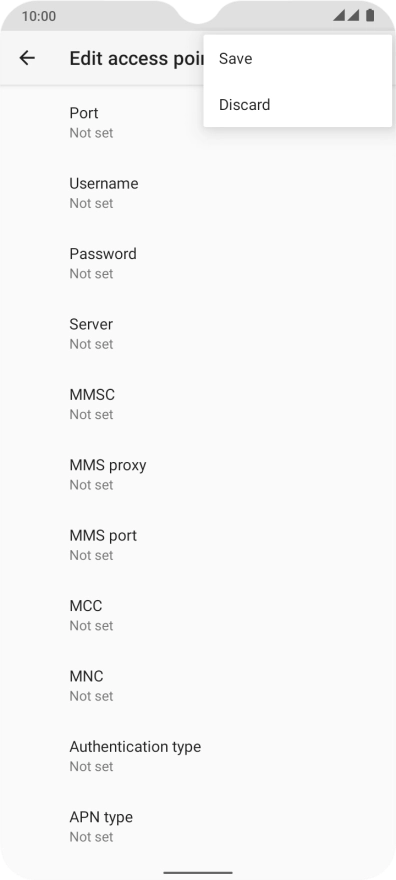Tap the Edit access point title
This screenshot has height=880, width=396.
click(136, 58)
